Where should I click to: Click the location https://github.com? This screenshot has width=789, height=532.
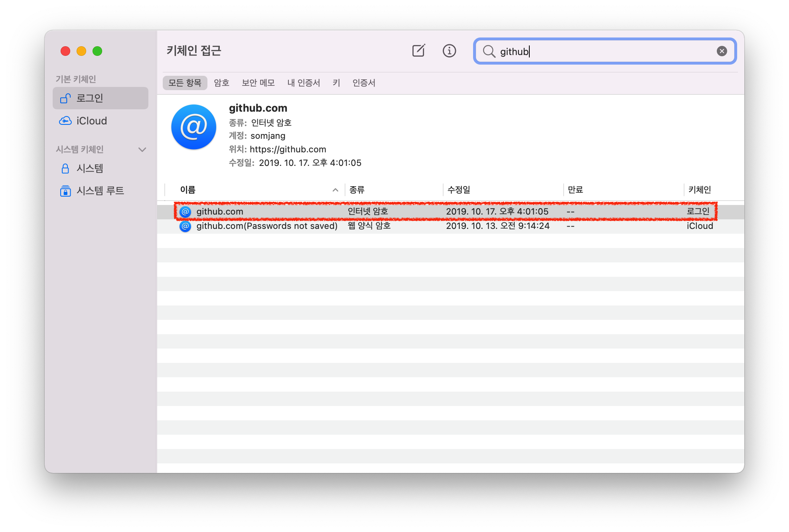point(288,150)
